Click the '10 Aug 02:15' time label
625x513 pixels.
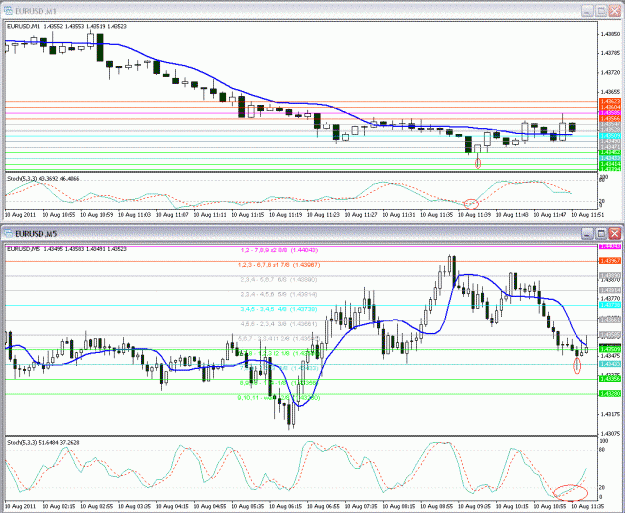59,507
